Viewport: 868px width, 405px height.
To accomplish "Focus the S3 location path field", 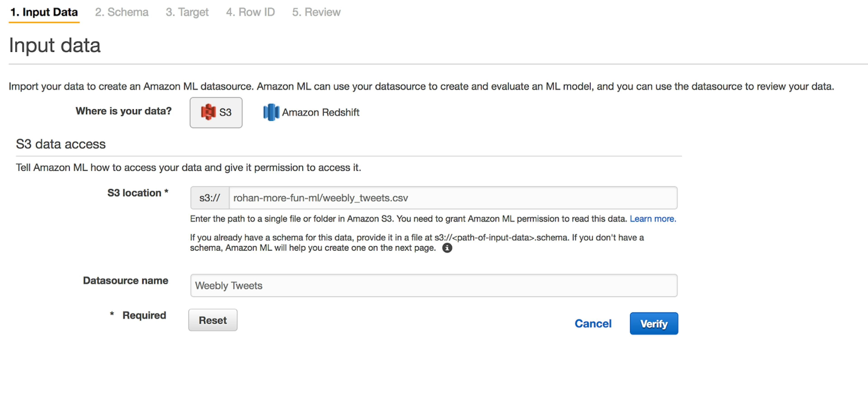I will pos(453,198).
